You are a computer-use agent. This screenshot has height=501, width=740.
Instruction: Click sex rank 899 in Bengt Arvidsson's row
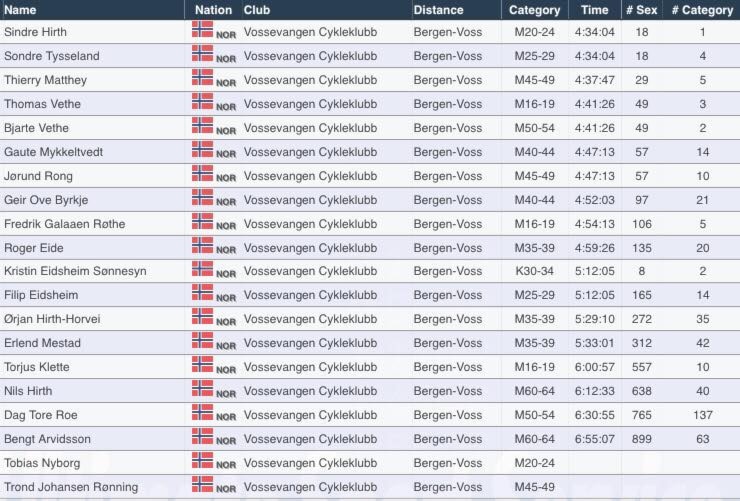click(642, 439)
